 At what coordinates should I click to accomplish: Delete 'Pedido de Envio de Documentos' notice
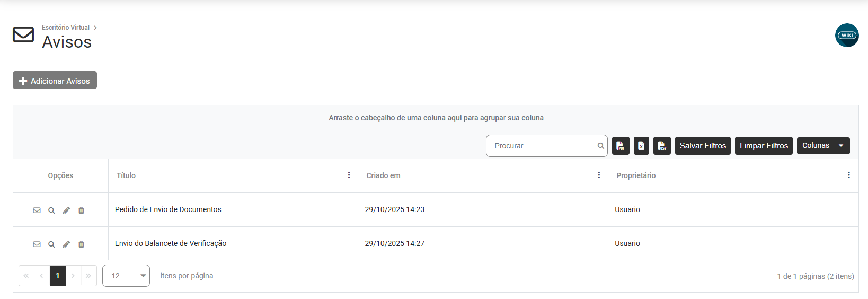click(x=81, y=210)
